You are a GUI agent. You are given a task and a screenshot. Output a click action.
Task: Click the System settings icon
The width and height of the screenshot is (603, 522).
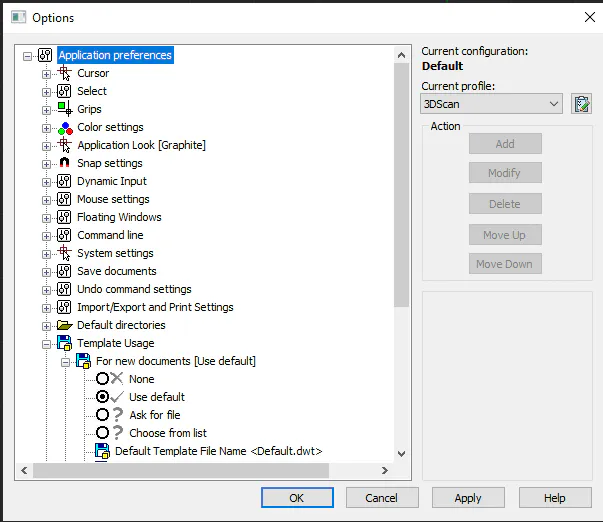(x=64, y=253)
